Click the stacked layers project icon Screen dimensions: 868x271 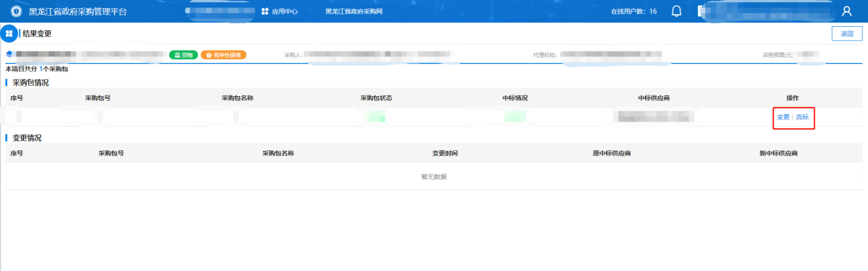point(10,54)
